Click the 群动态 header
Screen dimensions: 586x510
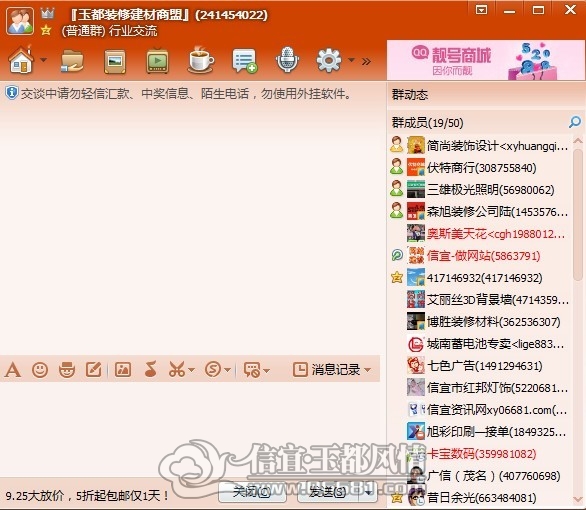pos(410,95)
